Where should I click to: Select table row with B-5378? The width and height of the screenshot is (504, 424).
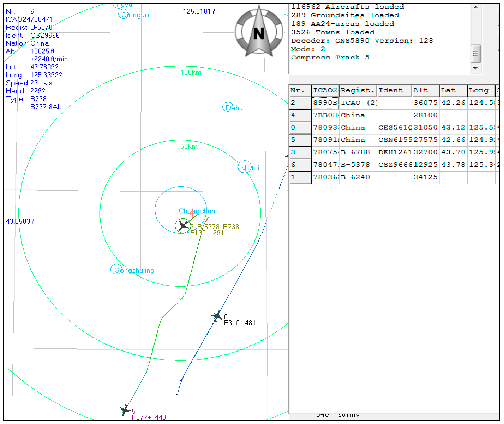pos(355,165)
